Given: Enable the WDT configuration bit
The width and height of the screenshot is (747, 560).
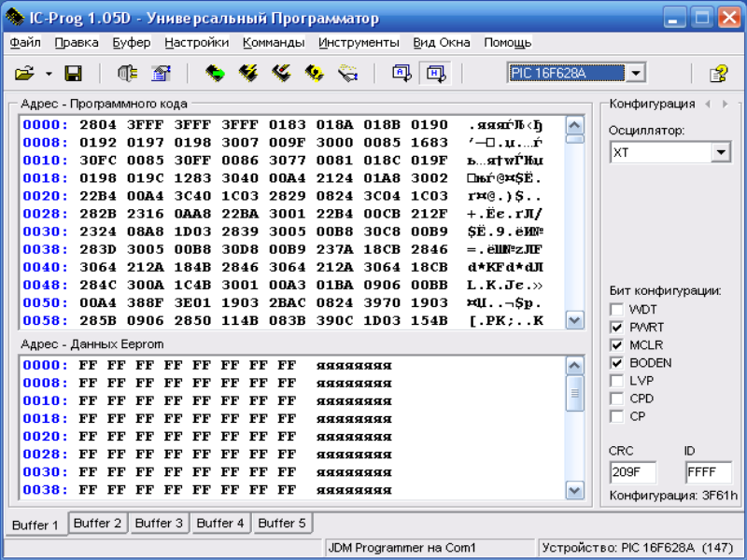Looking at the screenshot, I should click(616, 310).
